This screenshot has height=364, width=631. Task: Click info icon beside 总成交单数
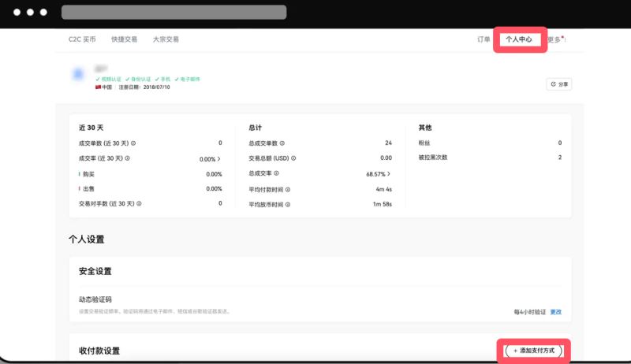(x=282, y=143)
